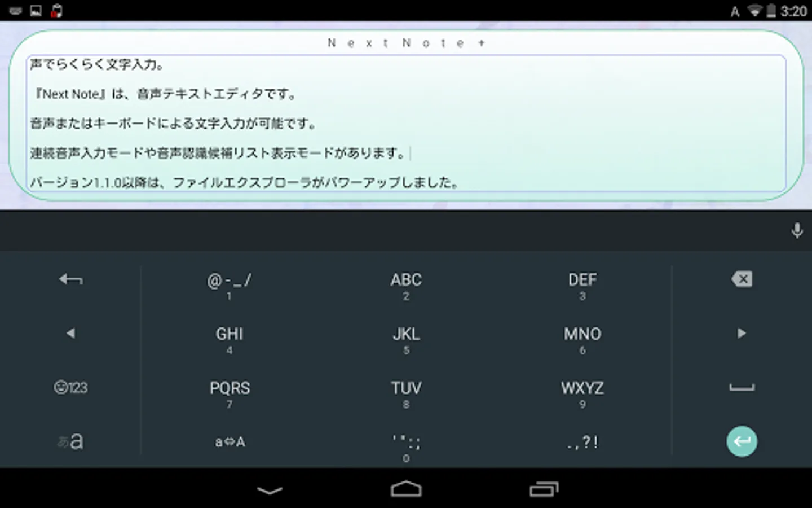Tap the microphone voice input icon
This screenshot has width=812, height=508.
(797, 230)
